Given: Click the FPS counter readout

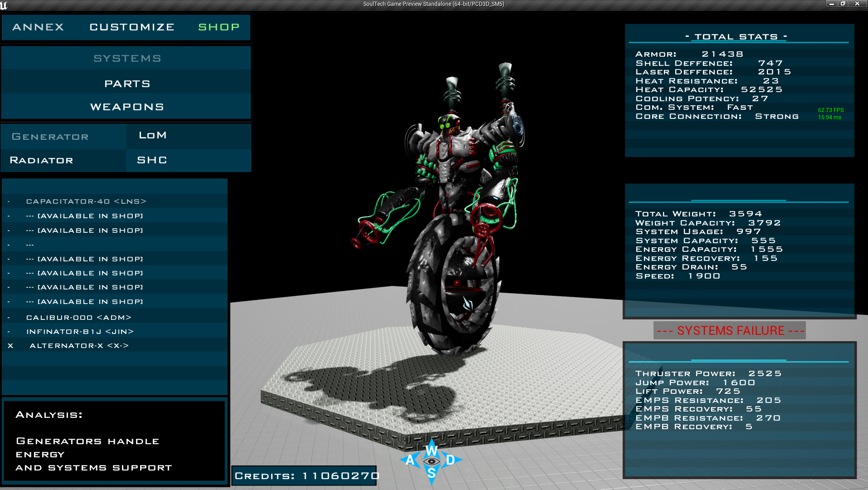Looking at the screenshot, I should pyautogui.click(x=831, y=109).
